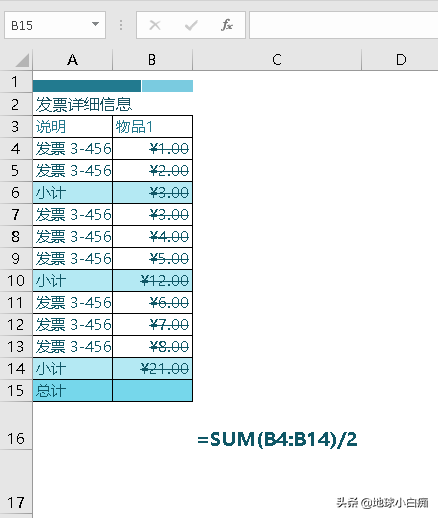Select column B header

click(152, 60)
